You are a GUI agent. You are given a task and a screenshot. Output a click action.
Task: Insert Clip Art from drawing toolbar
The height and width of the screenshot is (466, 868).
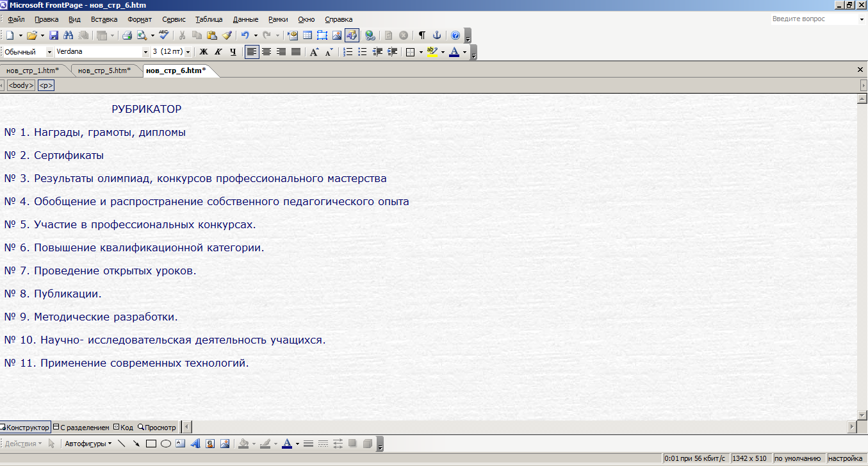[210, 444]
